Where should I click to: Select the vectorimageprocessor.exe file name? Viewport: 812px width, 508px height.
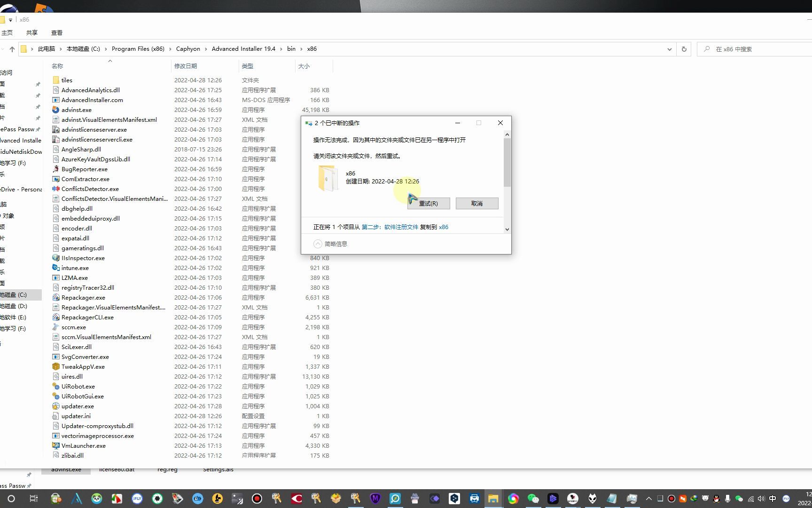98,436
